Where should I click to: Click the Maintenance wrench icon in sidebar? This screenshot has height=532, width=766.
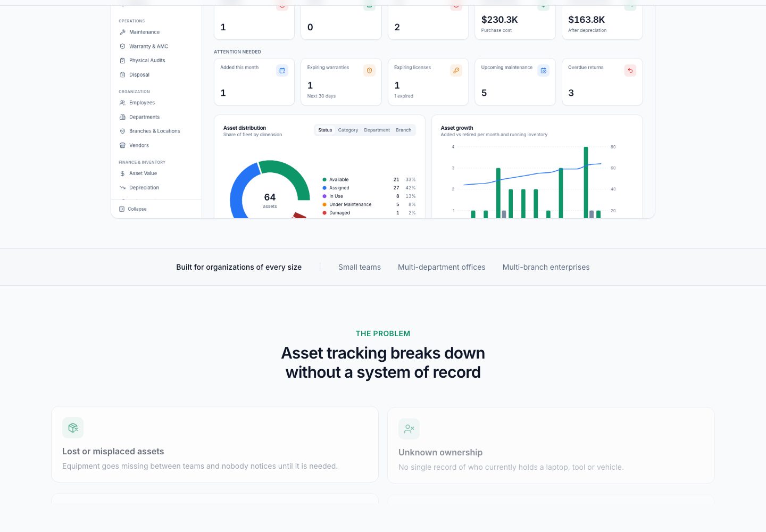(122, 32)
